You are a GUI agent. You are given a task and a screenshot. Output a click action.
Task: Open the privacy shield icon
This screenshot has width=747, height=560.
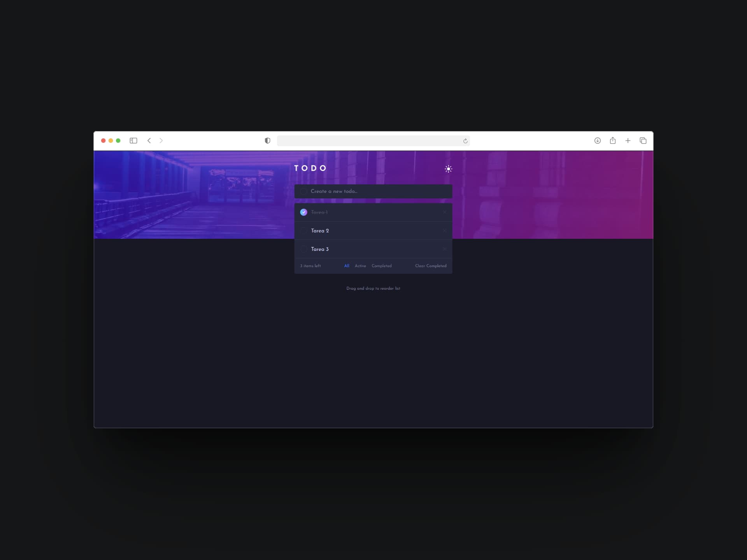tap(267, 141)
